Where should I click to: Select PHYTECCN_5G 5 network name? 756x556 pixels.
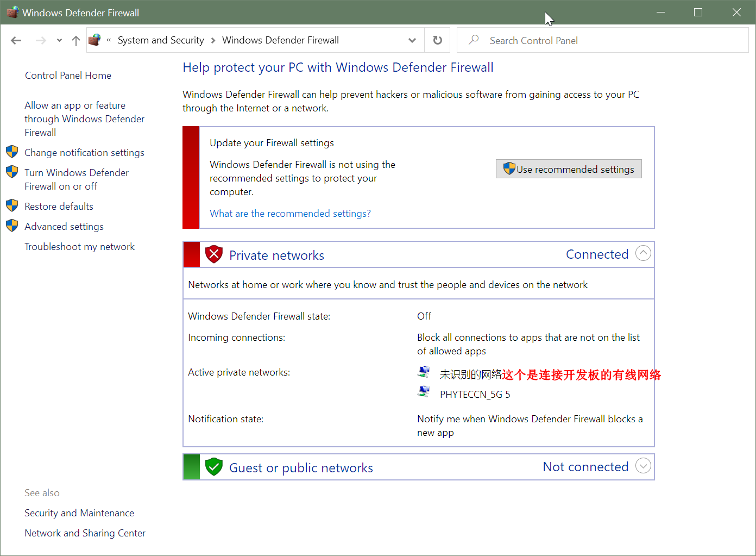(475, 395)
